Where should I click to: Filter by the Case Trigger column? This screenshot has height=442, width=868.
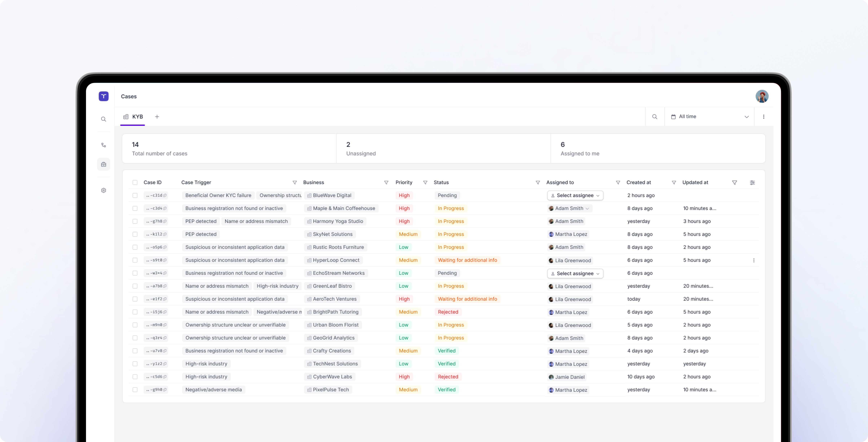tap(295, 182)
